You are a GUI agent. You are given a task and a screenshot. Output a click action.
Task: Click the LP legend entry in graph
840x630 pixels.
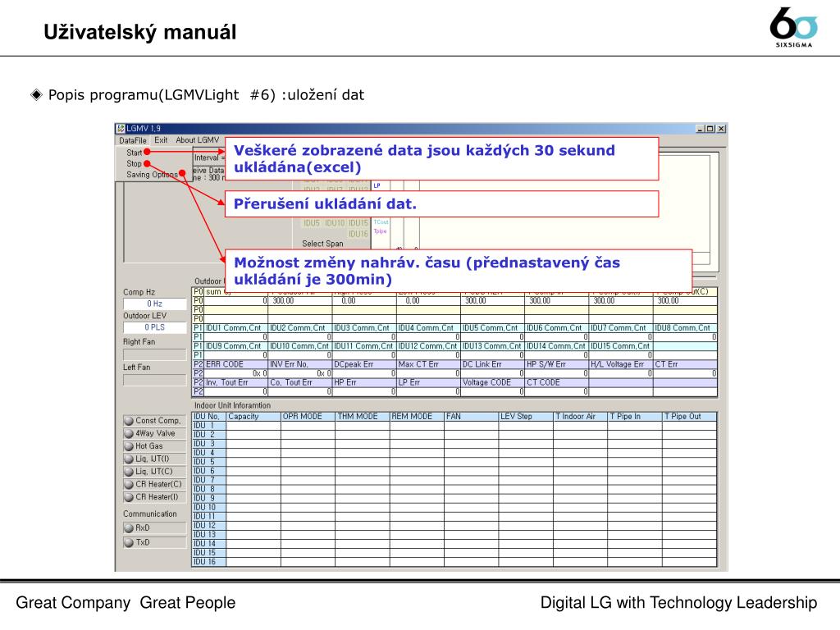[x=377, y=185]
